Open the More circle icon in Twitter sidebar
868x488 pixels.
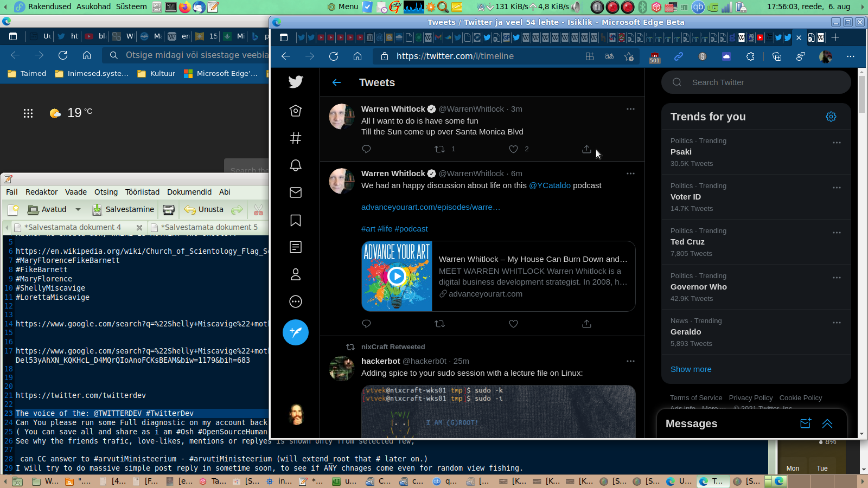(x=296, y=301)
